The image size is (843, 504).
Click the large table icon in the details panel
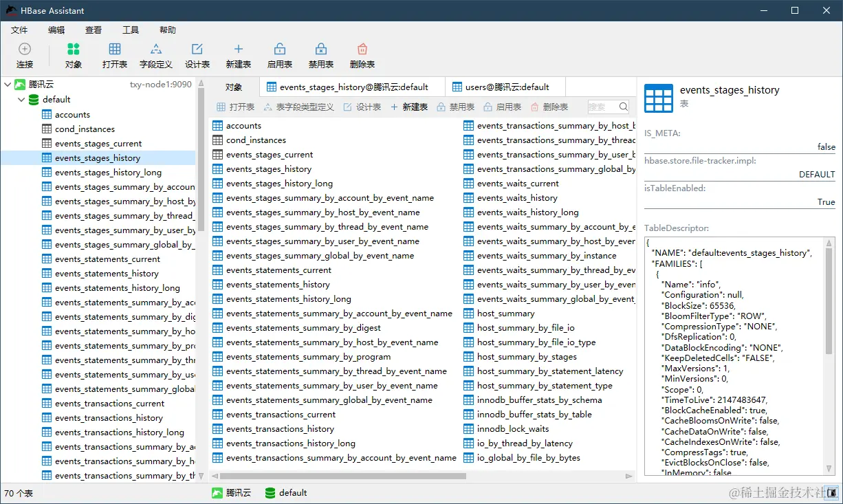click(x=659, y=98)
